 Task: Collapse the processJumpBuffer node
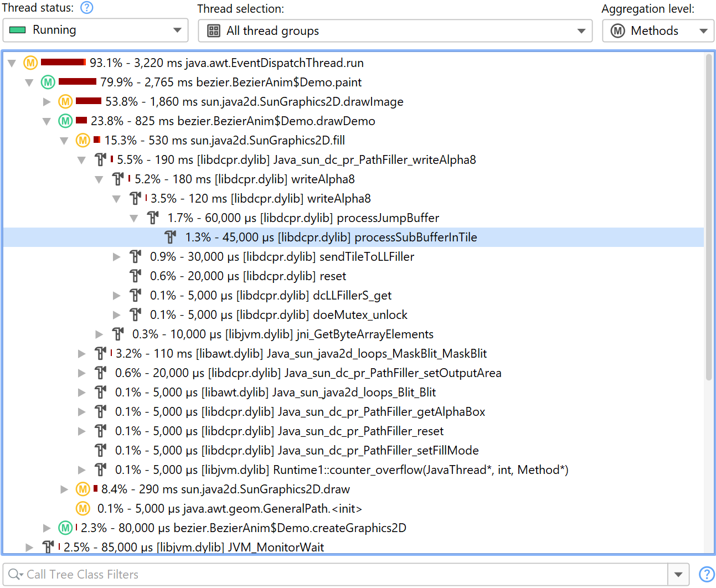[134, 218]
